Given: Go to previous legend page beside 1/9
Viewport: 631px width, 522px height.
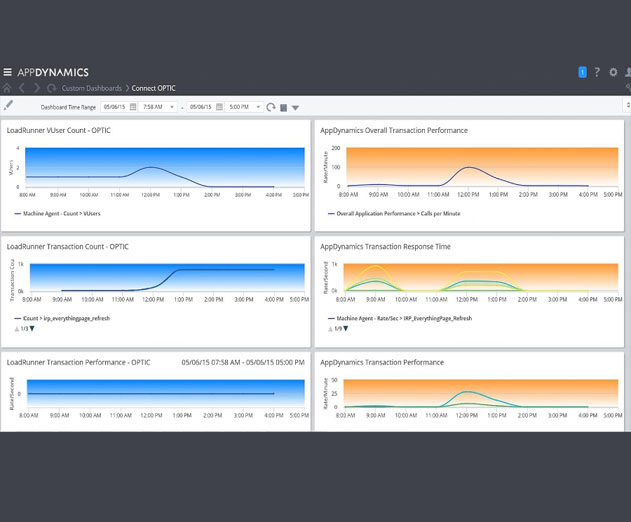Looking at the screenshot, I should coord(330,329).
